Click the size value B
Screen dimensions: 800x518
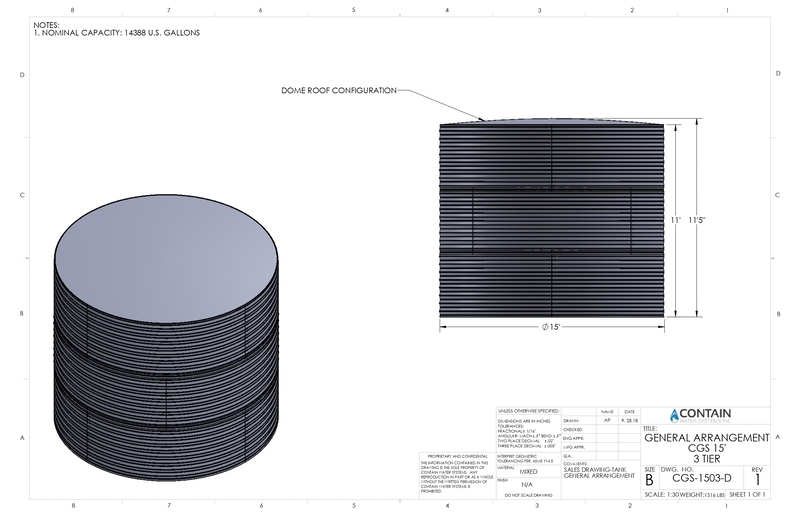[x=649, y=480]
